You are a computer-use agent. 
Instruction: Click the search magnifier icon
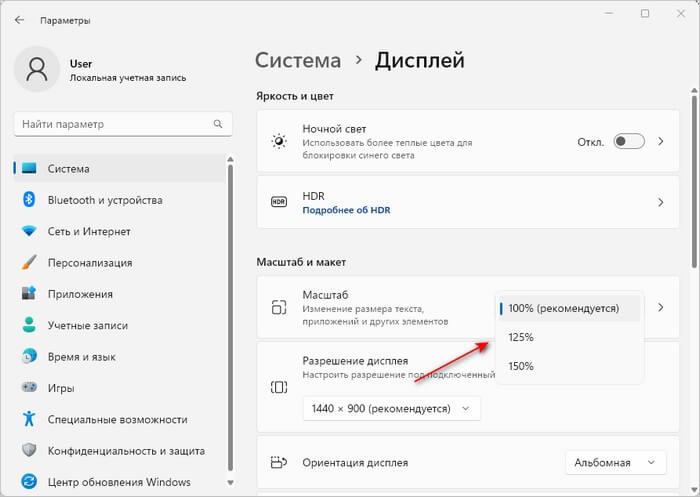pyautogui.click(x=217, y=125)
